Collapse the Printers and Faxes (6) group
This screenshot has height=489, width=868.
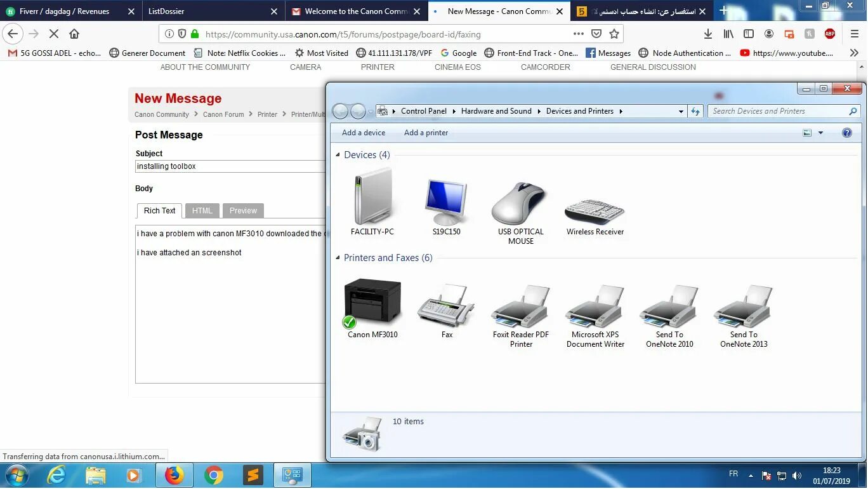point(338,258)
